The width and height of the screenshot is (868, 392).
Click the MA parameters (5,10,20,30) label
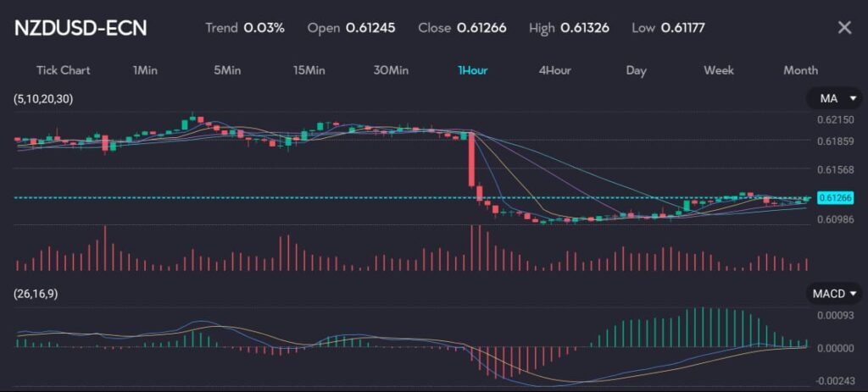tap(43, 99)
